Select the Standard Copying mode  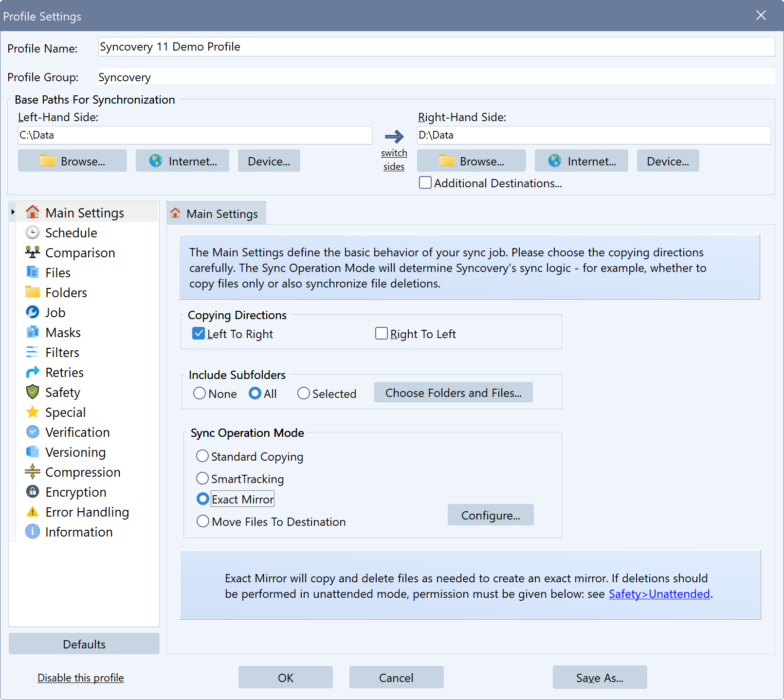coord(202,456)
